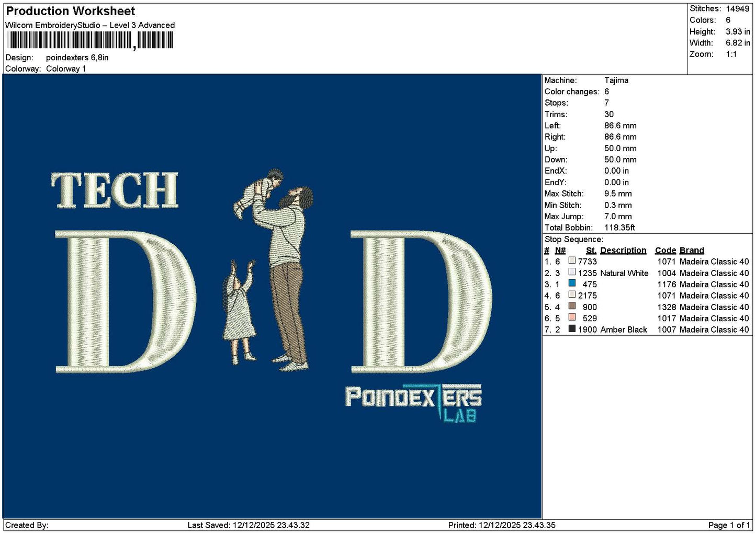
Task: Click 'Printed: 12/12/2025 23.43.35' footer
Action: pyautogui.click(x=502, y=525)
